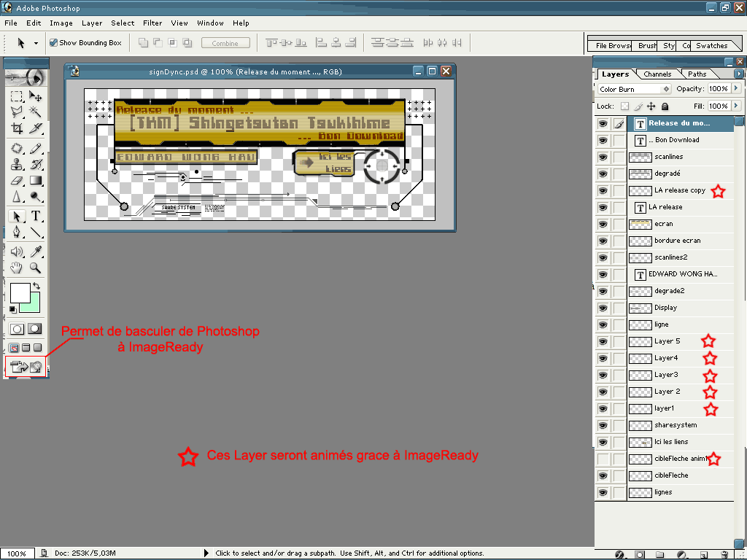Select the Pencil tool
The height and width of the screenshot is (560, 747).
(35, 149)
